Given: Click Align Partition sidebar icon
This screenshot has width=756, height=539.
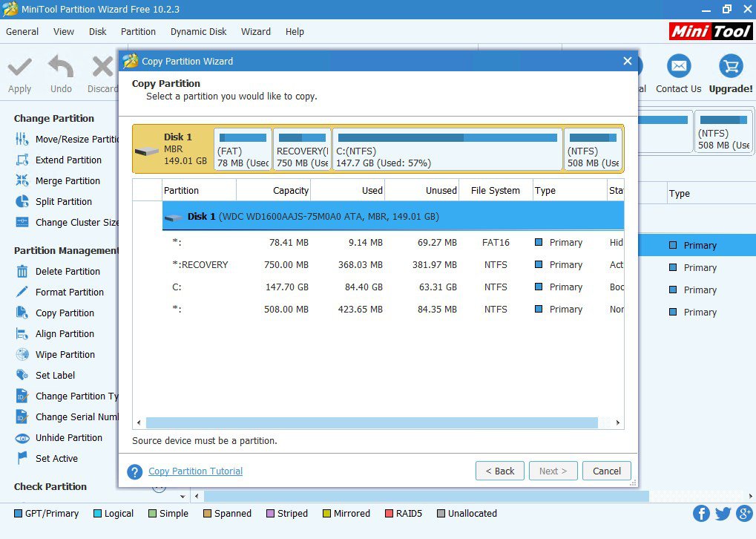Looking at the screenshot, I should [22, 333].
